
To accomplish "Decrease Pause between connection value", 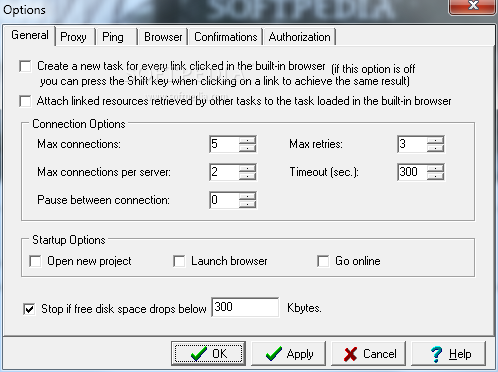I will (x=247, y=204).
